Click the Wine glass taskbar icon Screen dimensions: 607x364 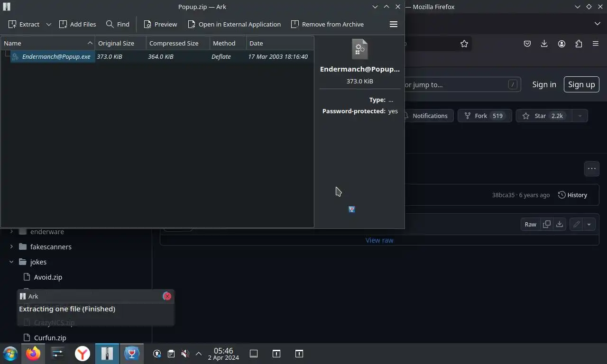(132, 354)
